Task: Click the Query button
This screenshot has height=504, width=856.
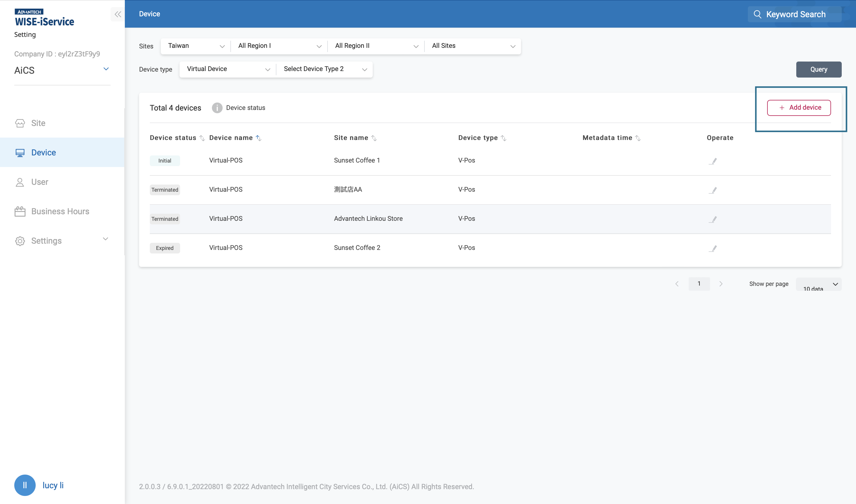Action: 818,69
